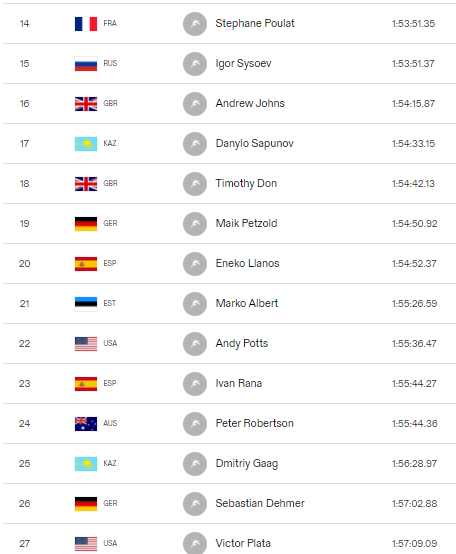456x554 pixels.
Task: Open Marko Albert's name link
Action: coord(247,303)
